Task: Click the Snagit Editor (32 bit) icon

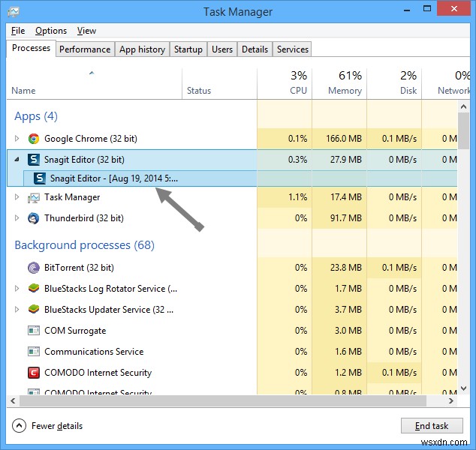Action: coord(34,160)
